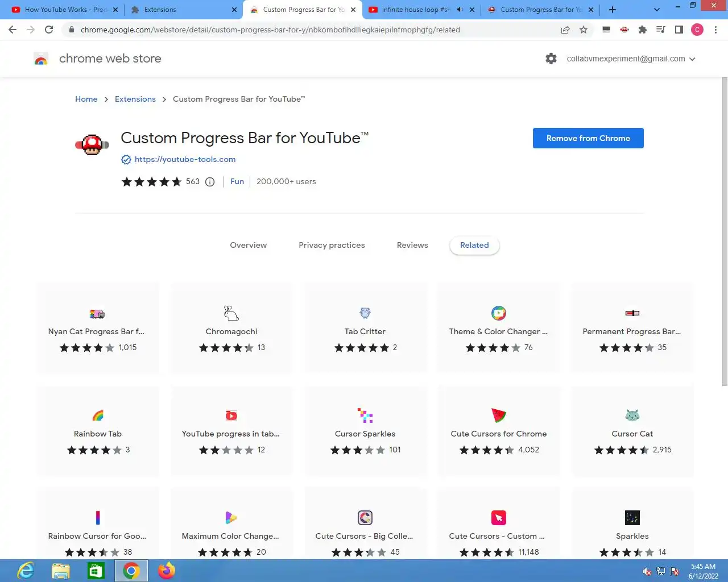Viewport: 728px width, 582px height.
Task: Click the taskbar volume icon
Action: pyautogui.click(x=647, y=571)
